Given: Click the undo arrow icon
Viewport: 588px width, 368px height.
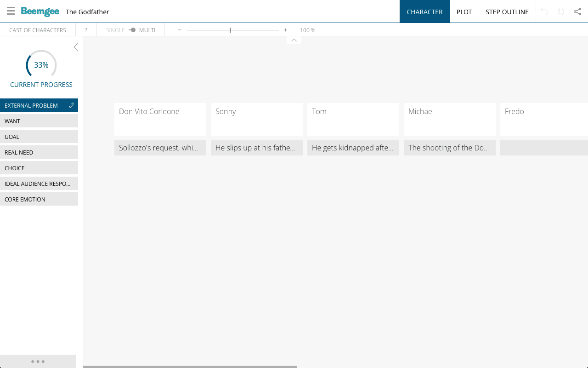Looking at the screenshot, I should point(544,11).
